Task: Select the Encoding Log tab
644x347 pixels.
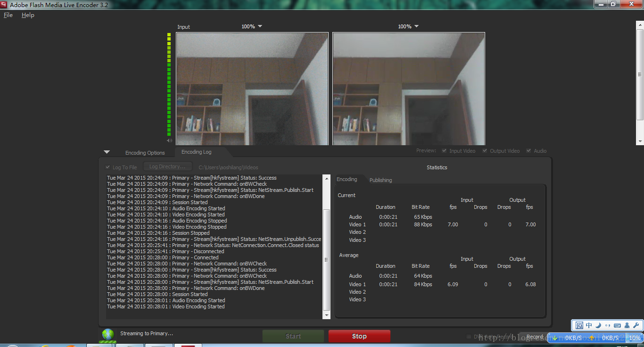Action: pyautogui.click(x=197, y=152)
